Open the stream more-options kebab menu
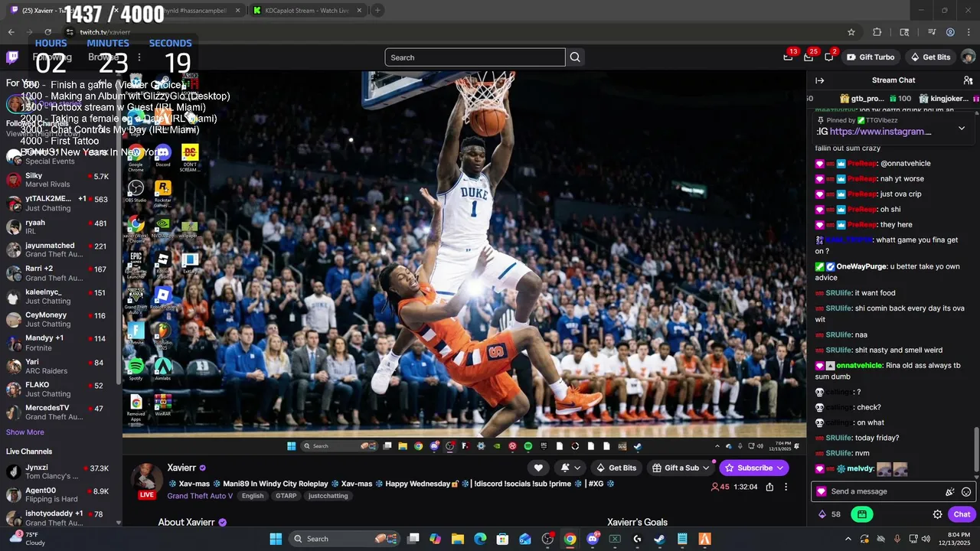980x551 pixels. coord(786,487)
